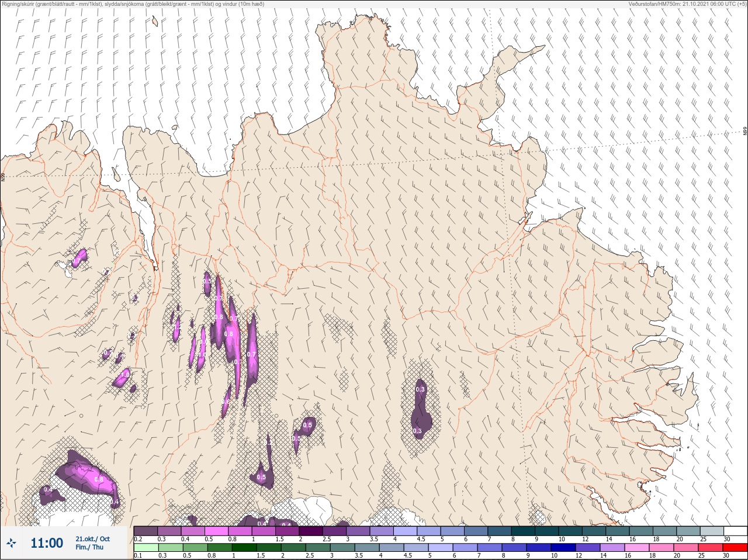
Task: Select the red 30 swatch on lower scale
Action: pos(735,548)
